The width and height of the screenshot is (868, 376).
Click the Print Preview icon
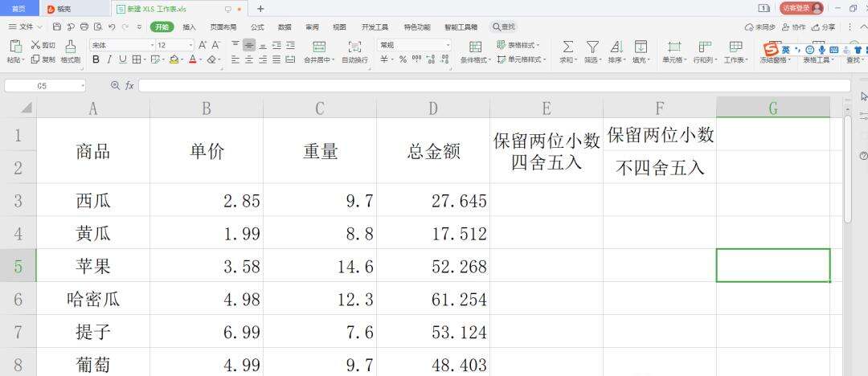tap(98, 27)
